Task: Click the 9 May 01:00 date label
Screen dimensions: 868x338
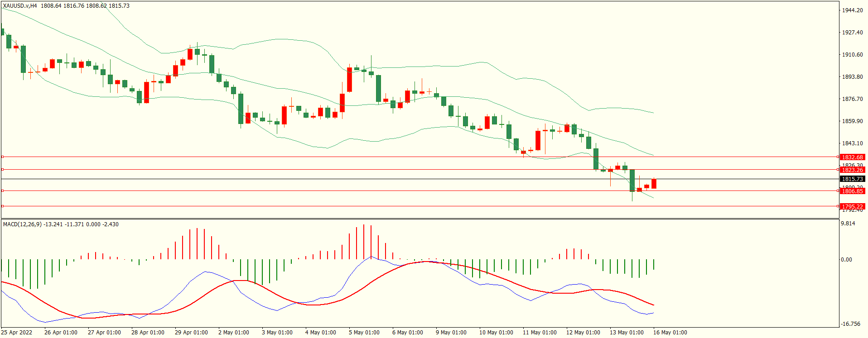Action: click(451, 333)
